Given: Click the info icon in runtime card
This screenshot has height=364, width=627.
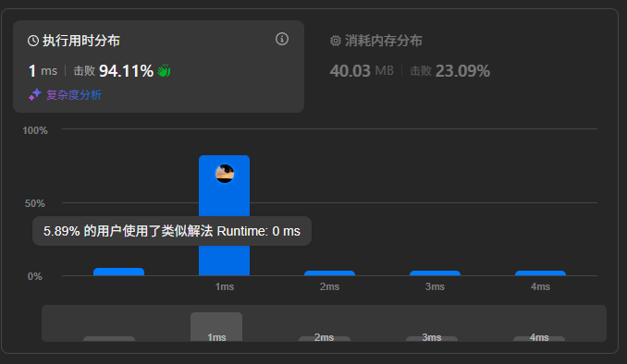Looking at the screenshot, I should (282, 39).
